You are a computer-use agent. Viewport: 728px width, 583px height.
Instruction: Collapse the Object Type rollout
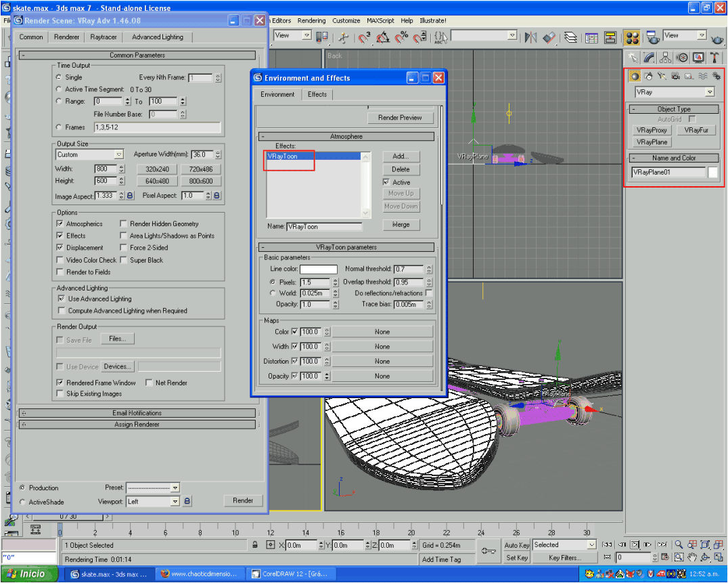[674, 109]
